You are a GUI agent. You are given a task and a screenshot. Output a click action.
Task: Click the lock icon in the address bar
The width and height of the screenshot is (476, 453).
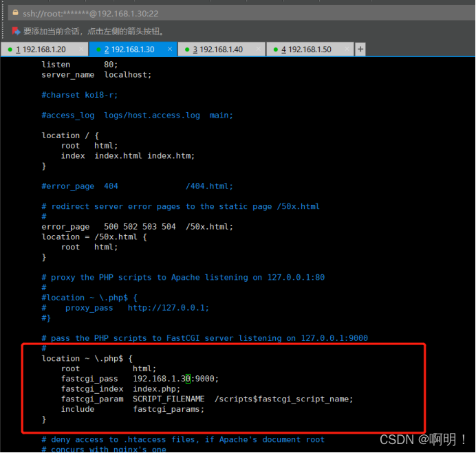[15, 13]
